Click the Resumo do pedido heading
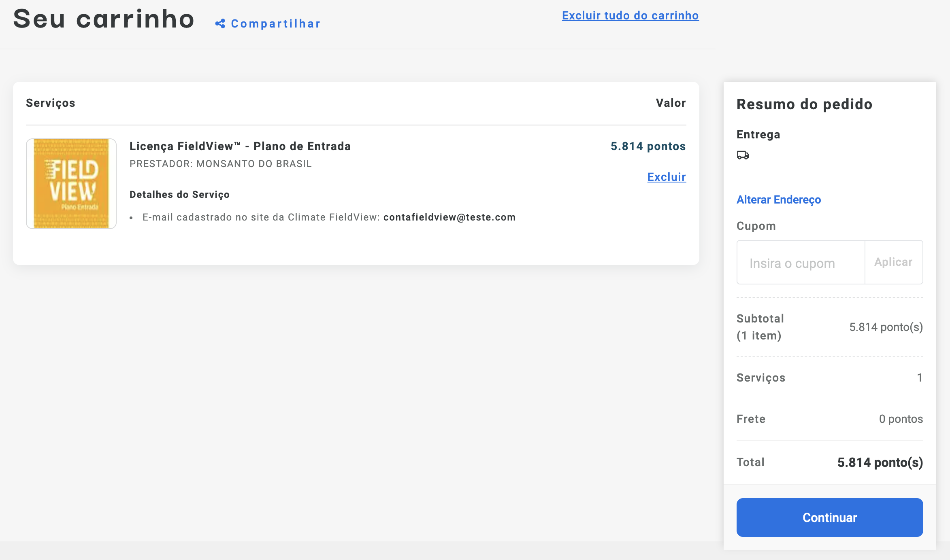950x560 pixels. pos(804,104)
